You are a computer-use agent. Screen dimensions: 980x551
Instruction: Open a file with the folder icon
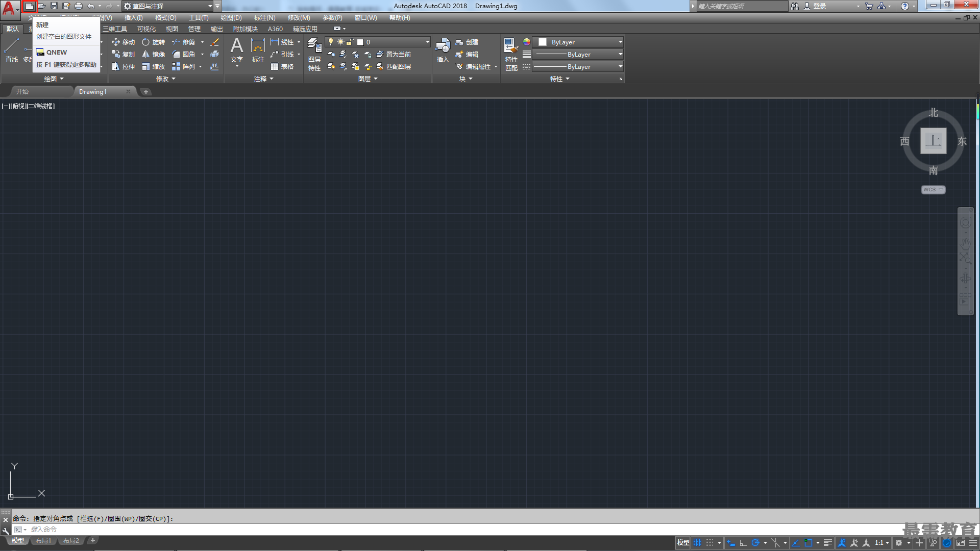(x=42, y=6)
